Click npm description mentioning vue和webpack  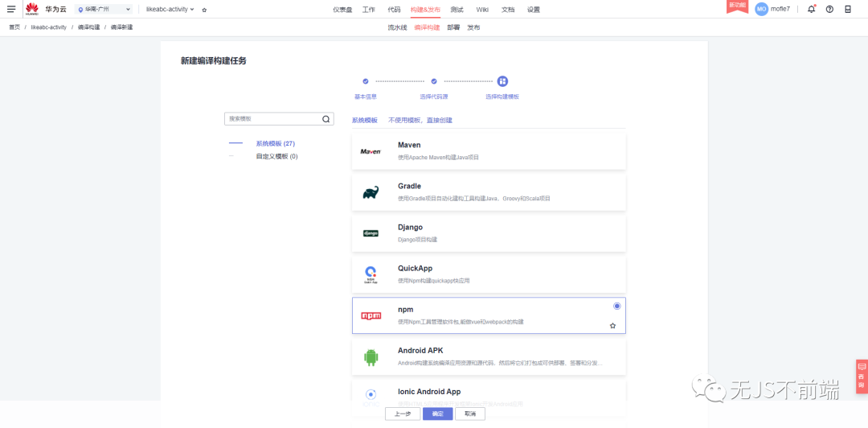point(461,322)
